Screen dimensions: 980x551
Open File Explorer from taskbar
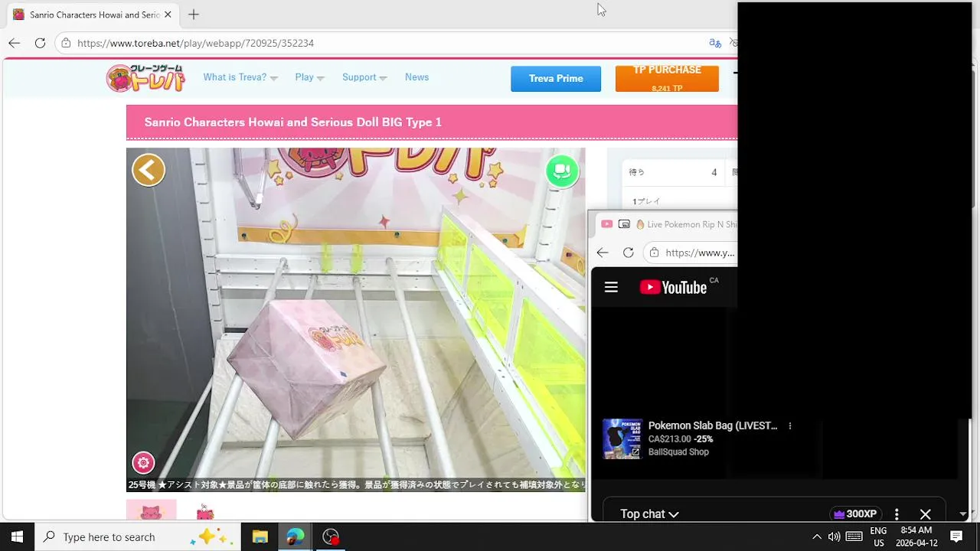tap(260, 536)
